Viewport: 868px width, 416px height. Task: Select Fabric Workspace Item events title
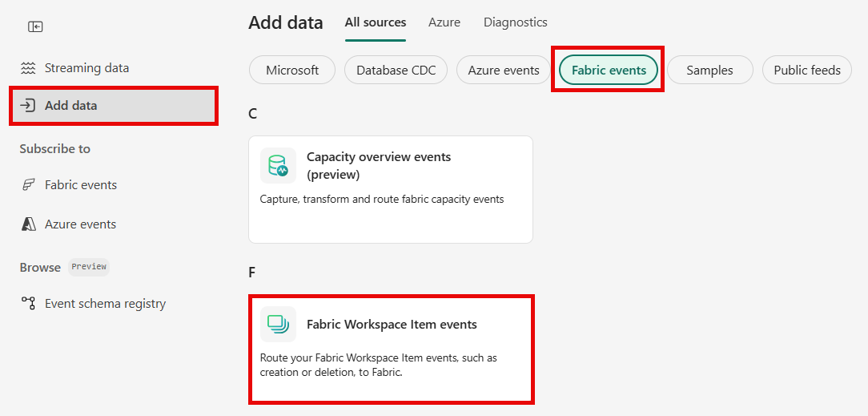[392, 325]
